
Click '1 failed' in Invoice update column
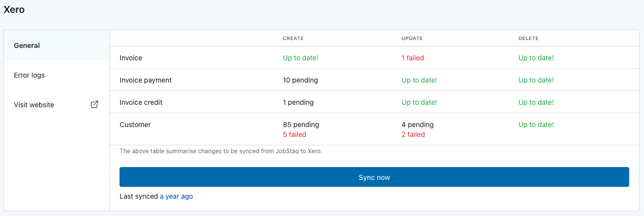[413, 58]
